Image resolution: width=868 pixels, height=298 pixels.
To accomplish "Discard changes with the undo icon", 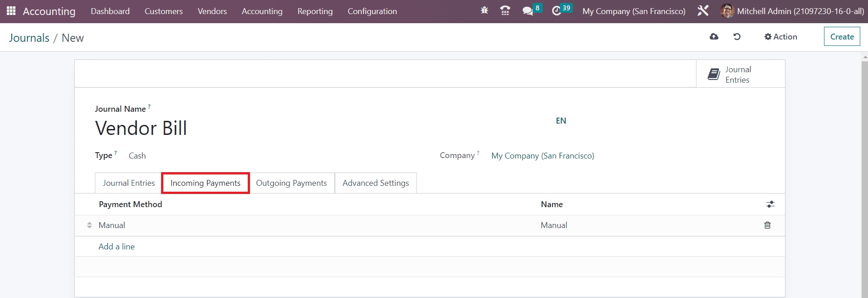I will [x=737, y=37].
